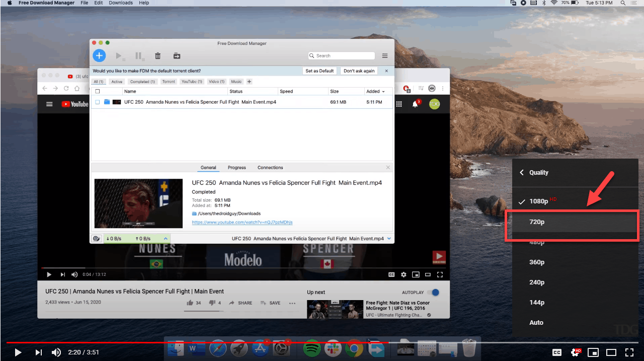Click SAVE under the UFC video
Screen dimensions: 644x361
270,303
